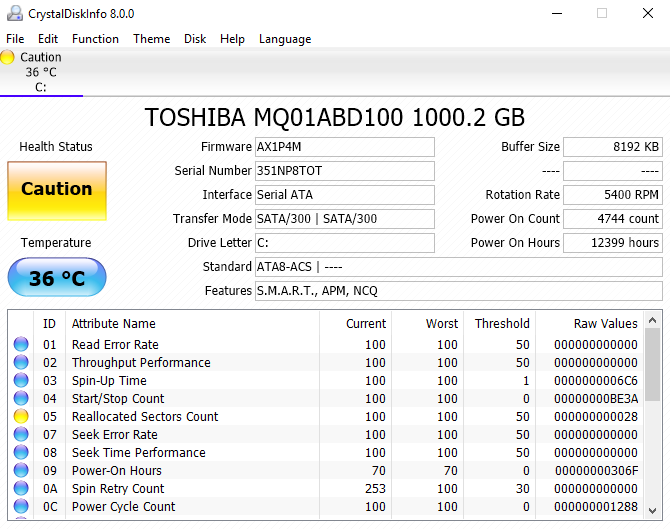Click the blue status icon for Read Error Rate
Image resolution: width=670 pixels, height=529 pixels.
pos(21,344)
